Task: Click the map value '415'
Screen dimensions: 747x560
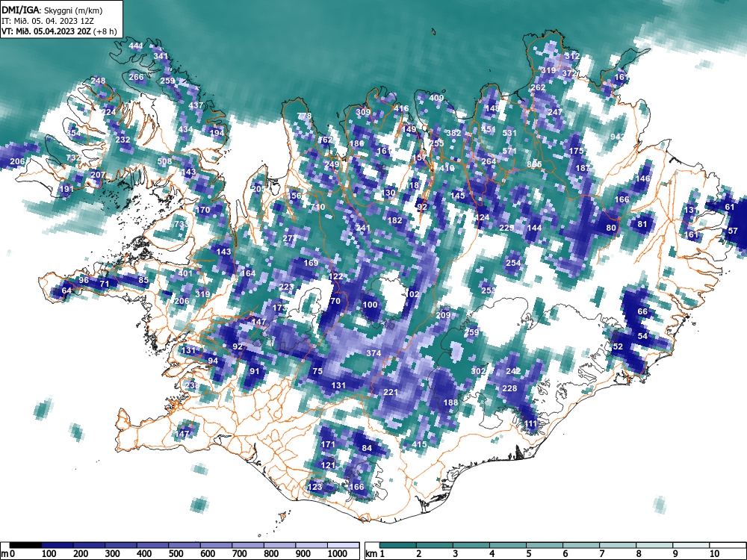Action: pos(419,444)
